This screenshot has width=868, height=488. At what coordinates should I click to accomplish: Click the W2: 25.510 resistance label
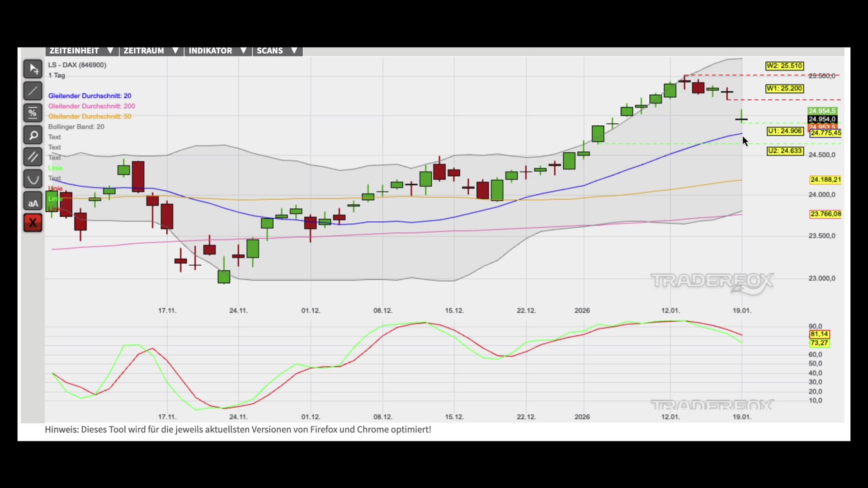[784, 66]
